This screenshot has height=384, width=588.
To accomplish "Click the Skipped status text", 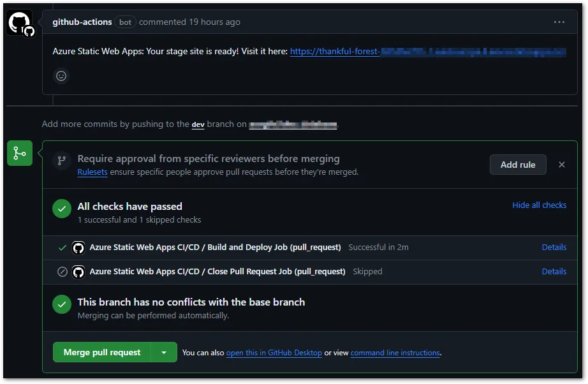I will coord(367,272).
